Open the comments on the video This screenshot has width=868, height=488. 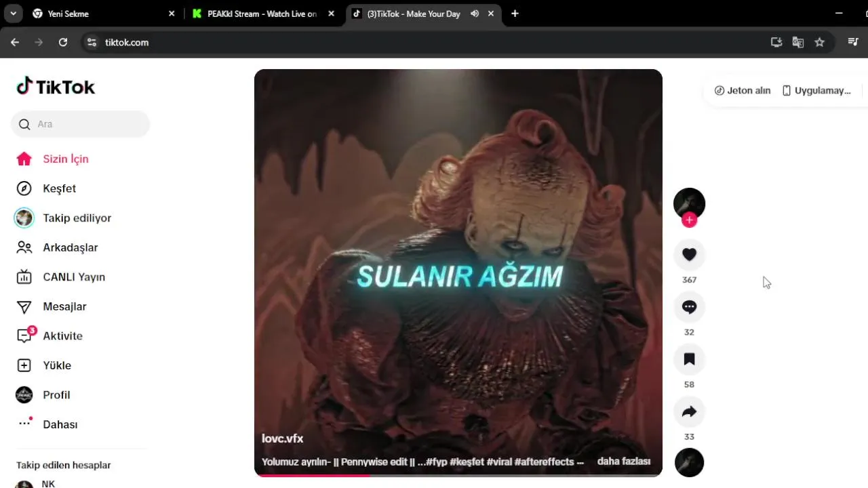pyautogui.click(x=689, y=307)
